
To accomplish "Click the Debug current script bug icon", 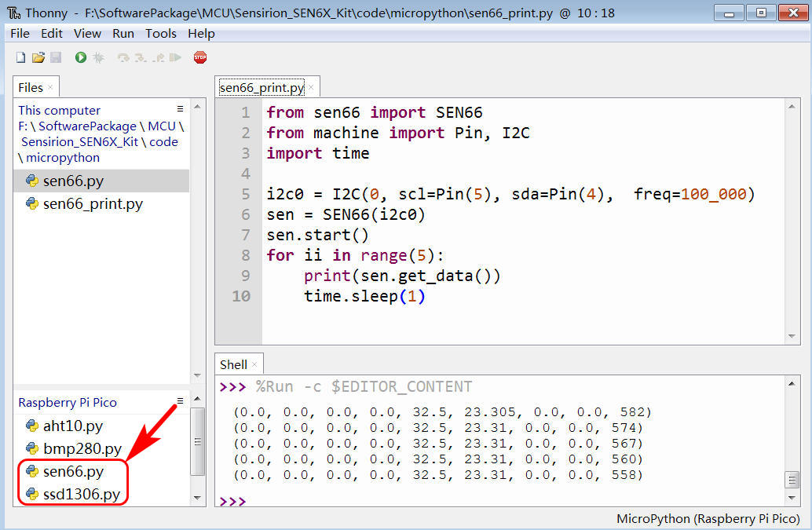I will (x=98, y=57).
